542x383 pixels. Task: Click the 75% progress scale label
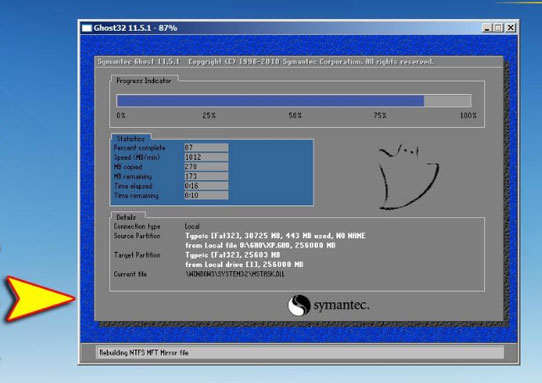380,115
